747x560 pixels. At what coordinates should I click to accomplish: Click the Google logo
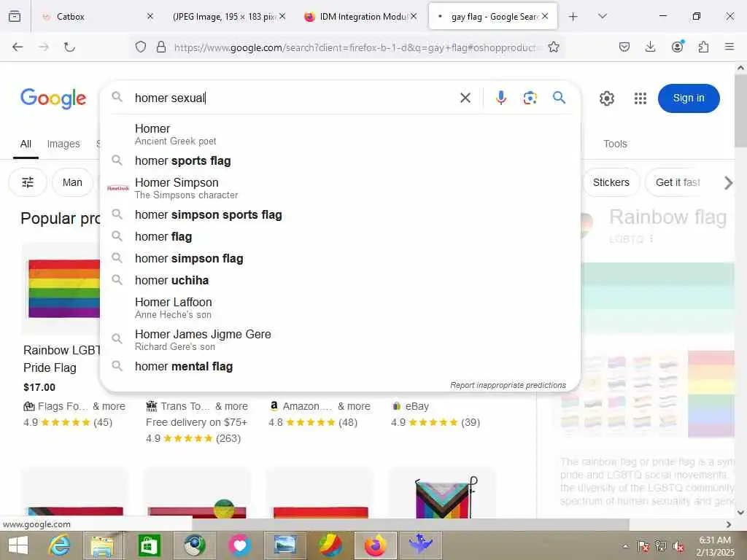pyautogui.click(x=53, y=98)
